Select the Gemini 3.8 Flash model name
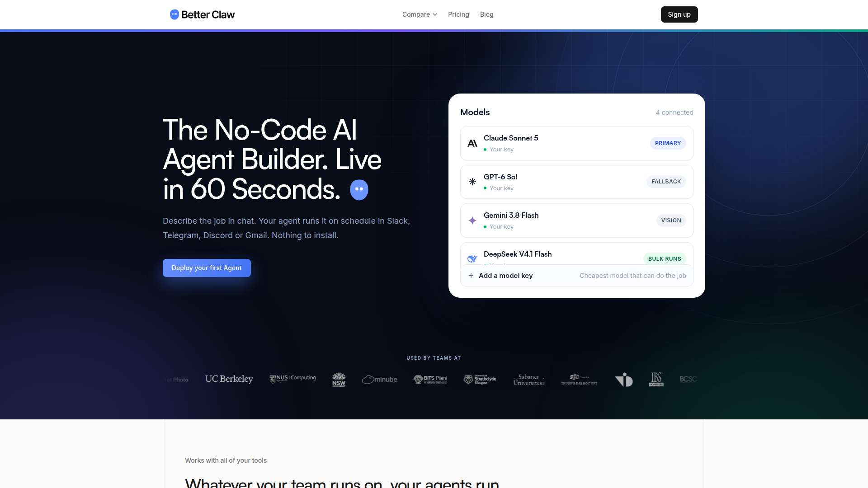The image size is (868, 488). (511, 216)
